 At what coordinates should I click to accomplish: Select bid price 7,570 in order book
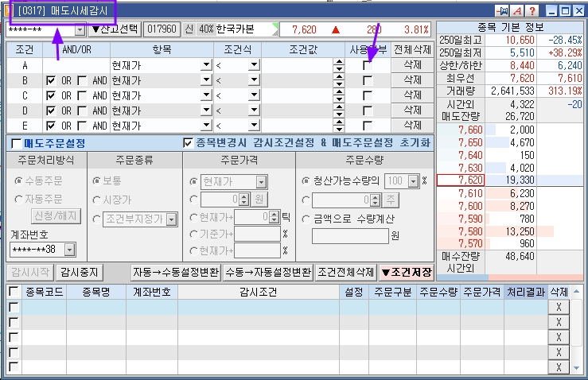[470, 244]
